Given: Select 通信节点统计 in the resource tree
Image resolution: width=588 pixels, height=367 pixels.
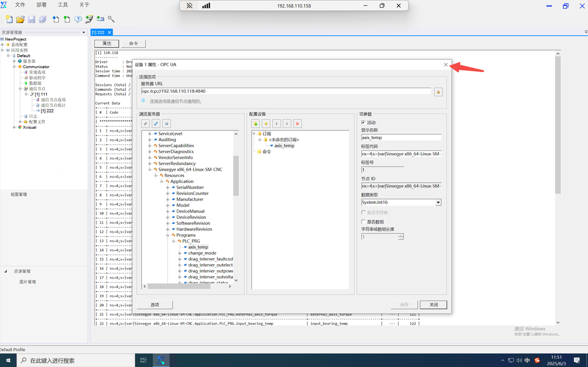Looking at the screenshot, I should [53, 105].
